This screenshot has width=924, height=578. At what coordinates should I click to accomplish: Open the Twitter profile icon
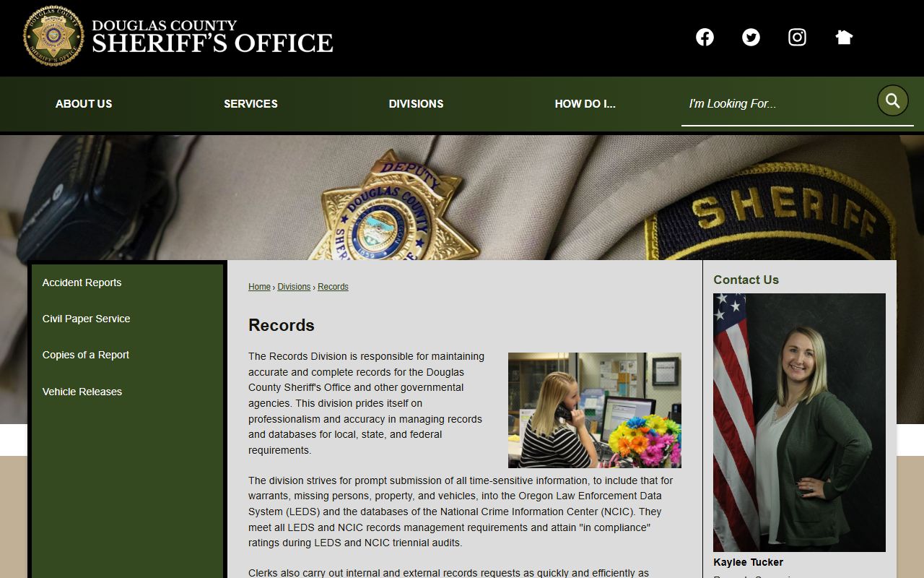(x=751, y=37)
